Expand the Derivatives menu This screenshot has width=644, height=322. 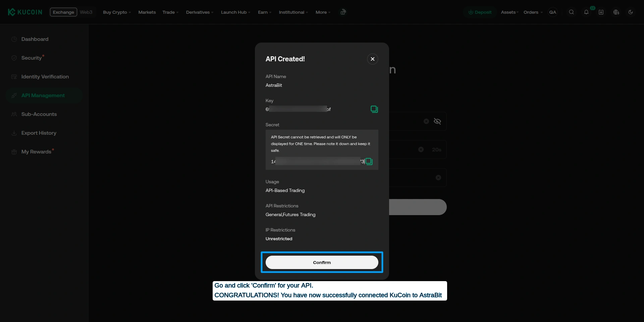point(200,12)
